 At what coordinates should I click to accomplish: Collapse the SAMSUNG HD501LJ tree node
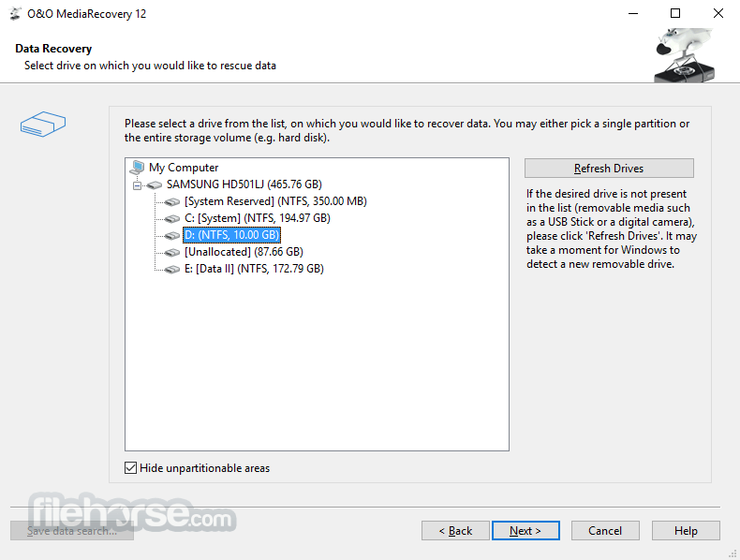click(137, 185)
